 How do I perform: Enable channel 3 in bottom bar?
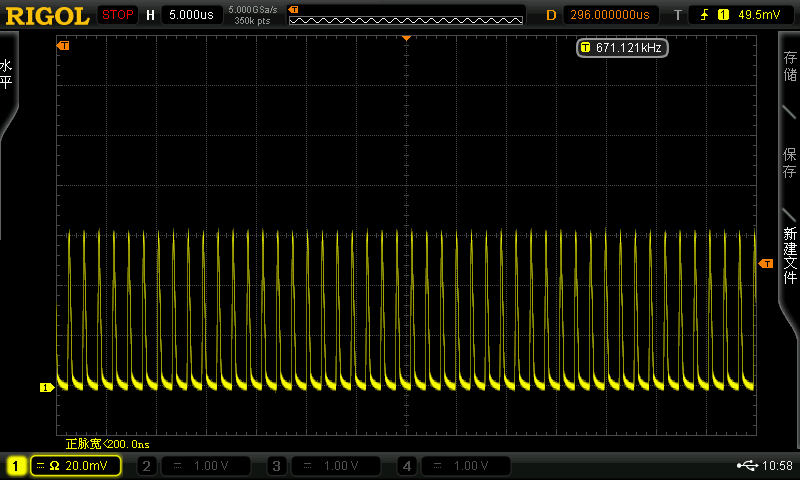[x=277, y=466]
